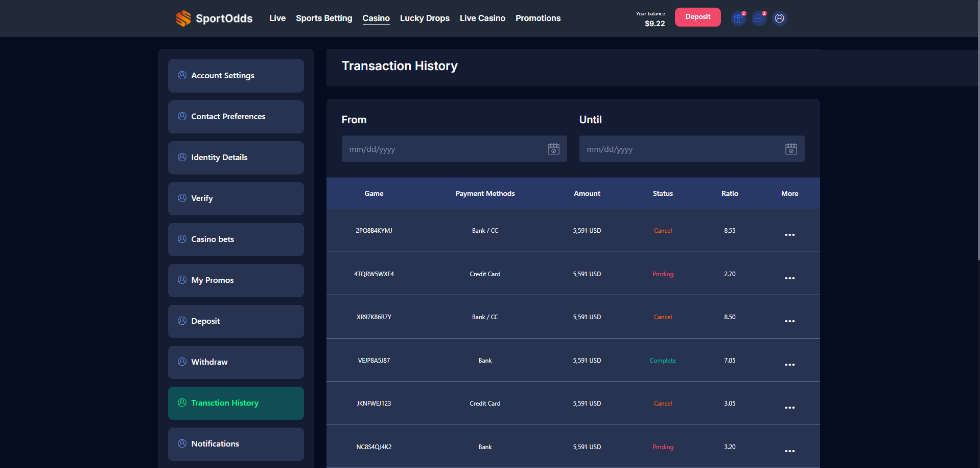Go to Identity Details page
Image resolution: width=980 pixels, height=468 pixels.
[236, 158]
